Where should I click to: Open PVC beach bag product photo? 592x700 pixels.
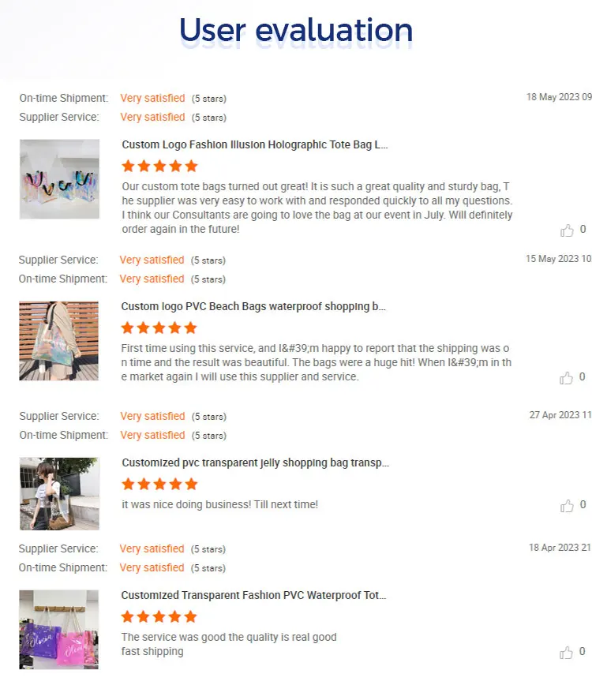(58, 341)
